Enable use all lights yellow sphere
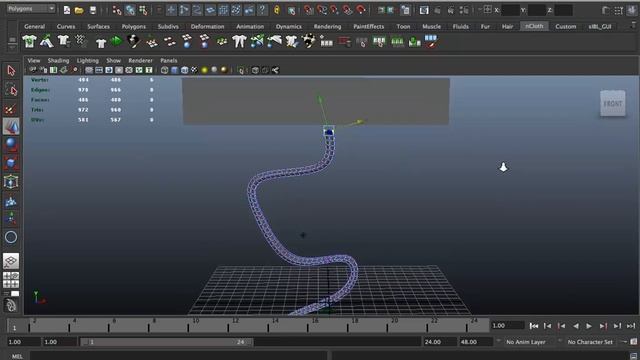Screen dimensions: 640x360 pos(204,70)
